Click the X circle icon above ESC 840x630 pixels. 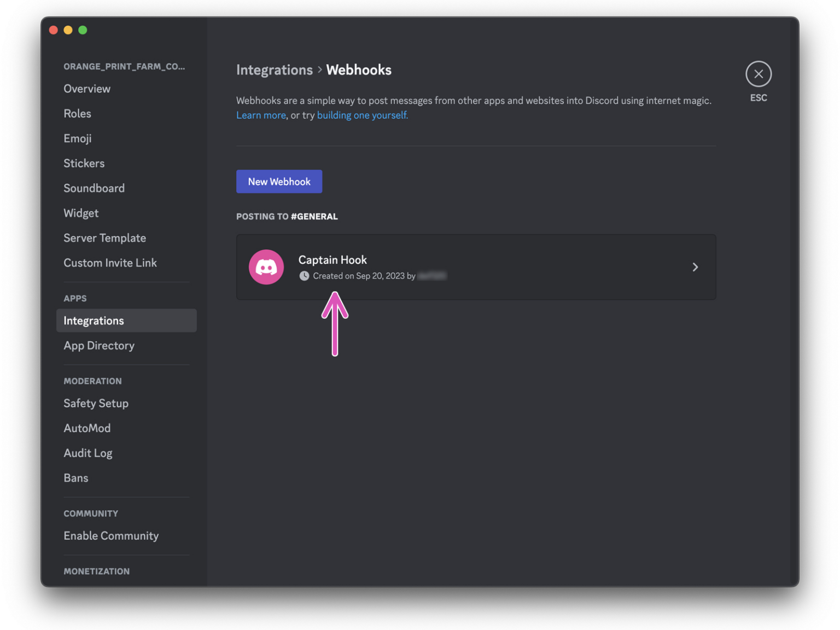[x=759, y=74]
